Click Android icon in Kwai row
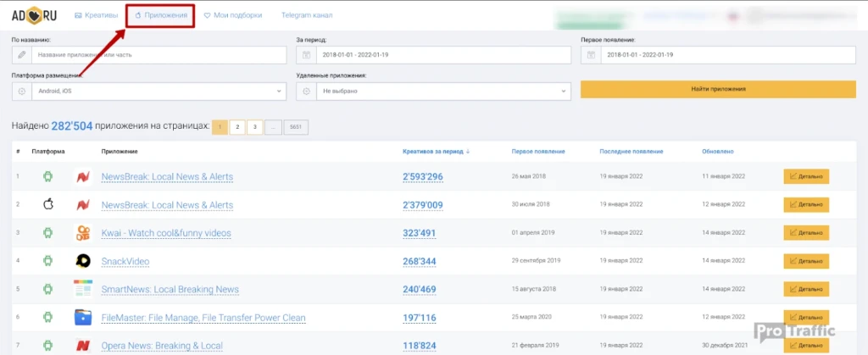This screenshot has height=355, width=868. (x=48, y=233)
